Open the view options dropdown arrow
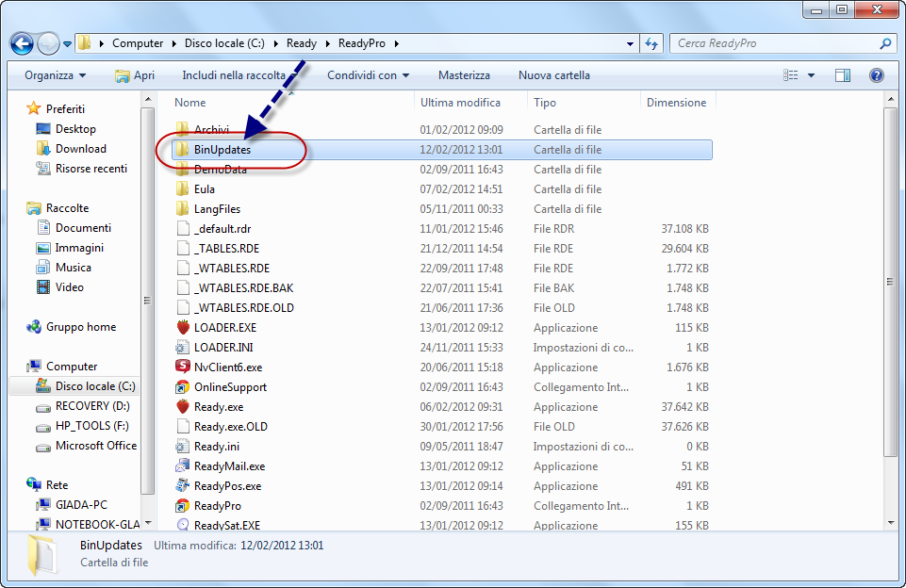Image resolution: width=906 pixels, height=588 pixels. [x=811, y=75]
